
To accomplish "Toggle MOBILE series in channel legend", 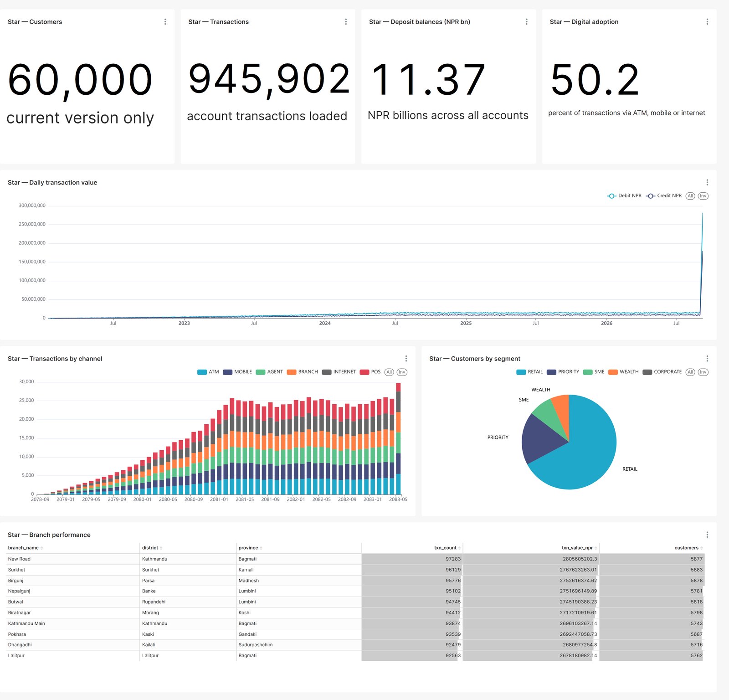I will pyautogui.click(x=237, y=372).
